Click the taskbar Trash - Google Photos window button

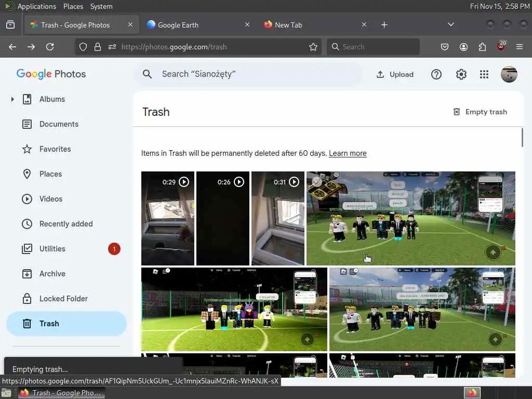tap(61, 393)
